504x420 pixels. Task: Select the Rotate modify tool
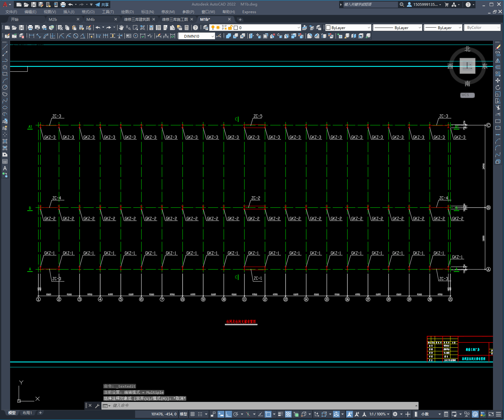pos(498,87)
